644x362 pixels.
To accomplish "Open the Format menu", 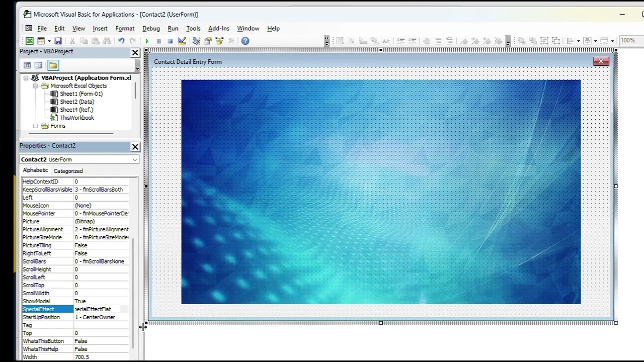I will [125, 29].
